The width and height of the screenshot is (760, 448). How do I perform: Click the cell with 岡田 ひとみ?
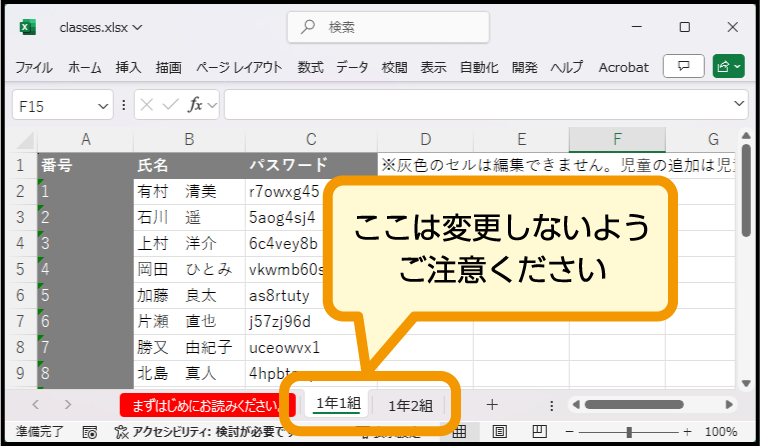tap(190, 269)
